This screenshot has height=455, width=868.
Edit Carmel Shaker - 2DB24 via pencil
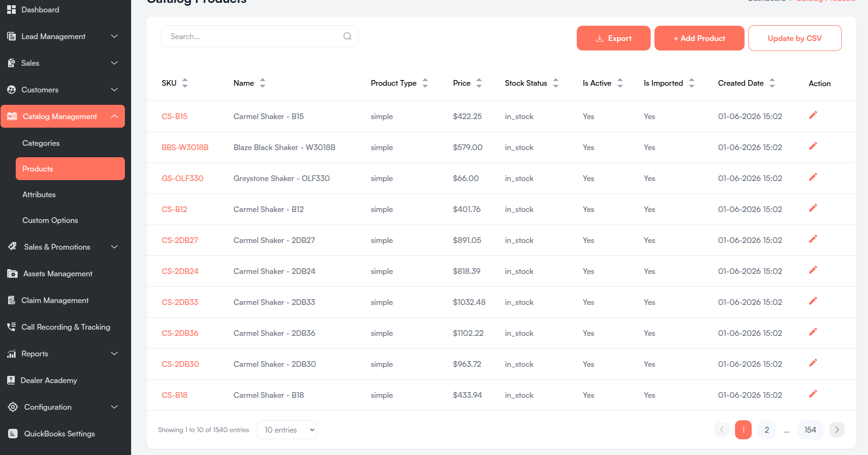[x=813, y=270]
